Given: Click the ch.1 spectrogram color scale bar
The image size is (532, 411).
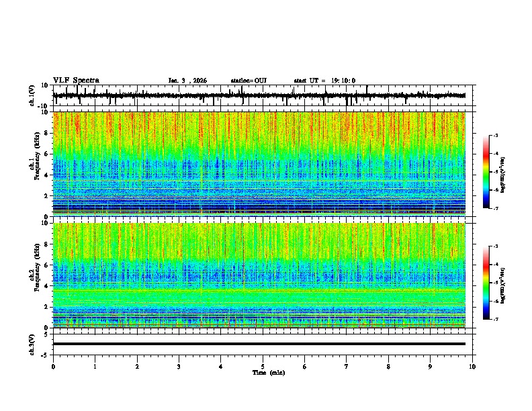Looking at the screenshot, I should [x=486, y=172].
